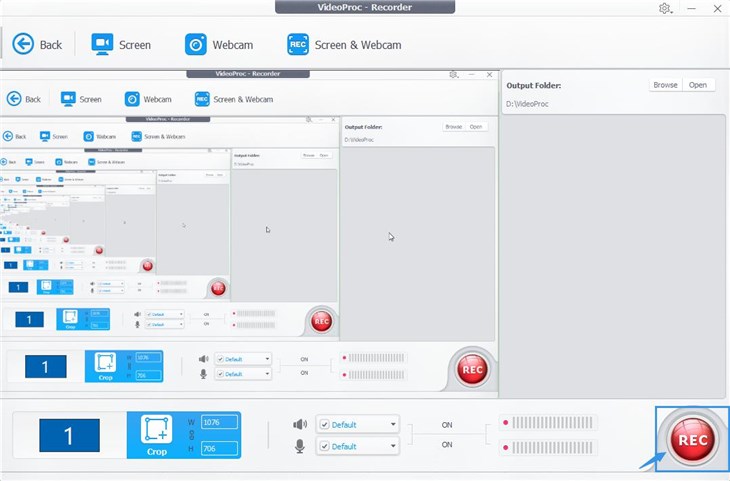Expand the microphone device Default dropdown arrow
Viewport: 730px width, 481px height.
[393, 446]
